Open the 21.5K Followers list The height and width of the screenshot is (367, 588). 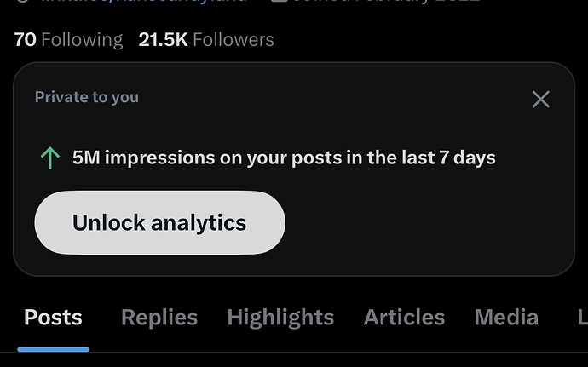(x=206, y=40)
